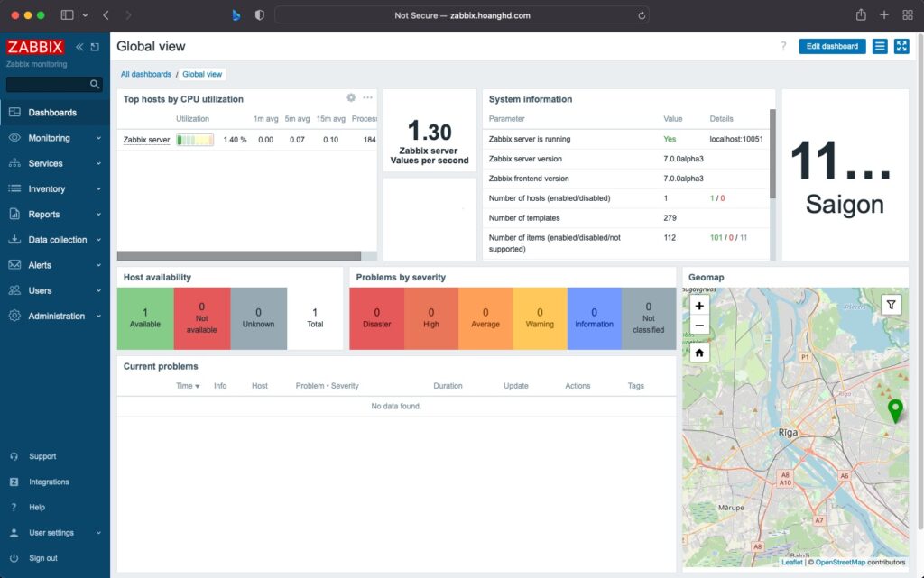Collapse the sidebar with double-chevron icon
The height and width of the screenshot is (578, 924).
tap(79, 47)
